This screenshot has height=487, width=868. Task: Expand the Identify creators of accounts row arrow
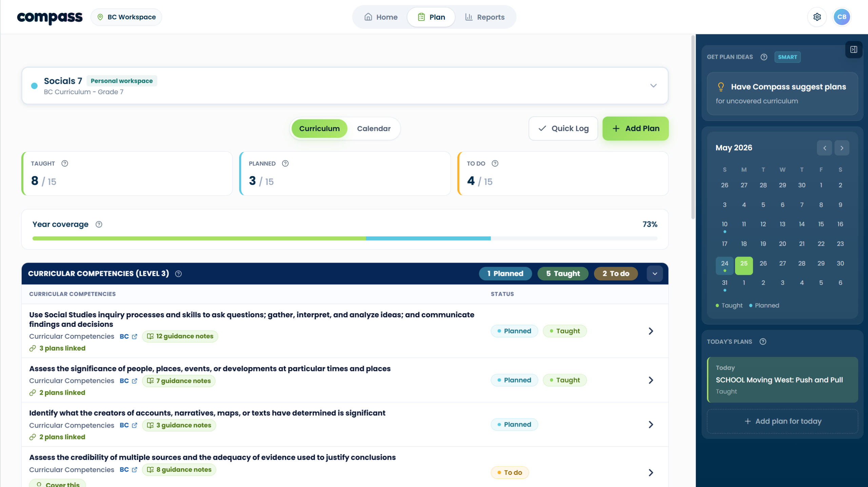coord(651,425)
